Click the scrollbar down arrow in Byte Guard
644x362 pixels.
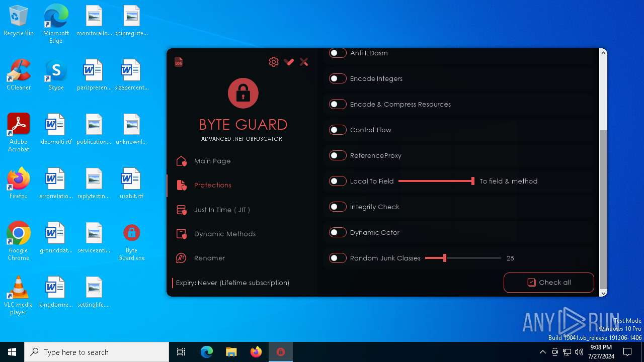[x=603, y=293]
